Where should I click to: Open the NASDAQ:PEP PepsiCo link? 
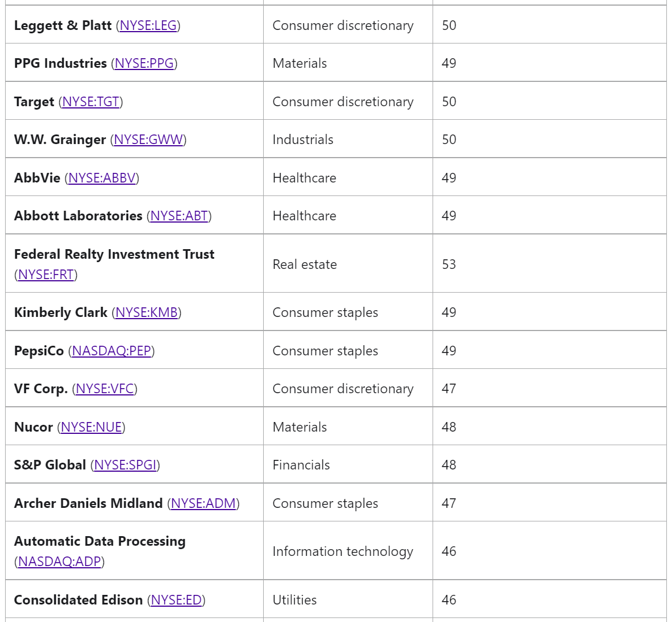[111, 351]
